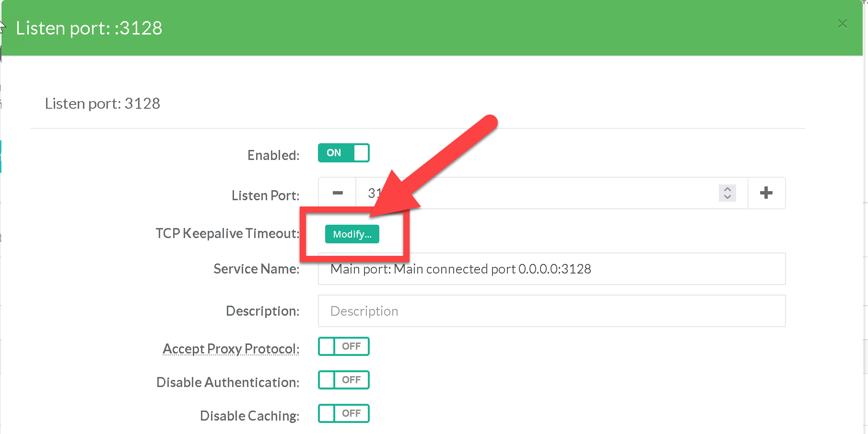Click the Disable Caching label text

(249, 416)
